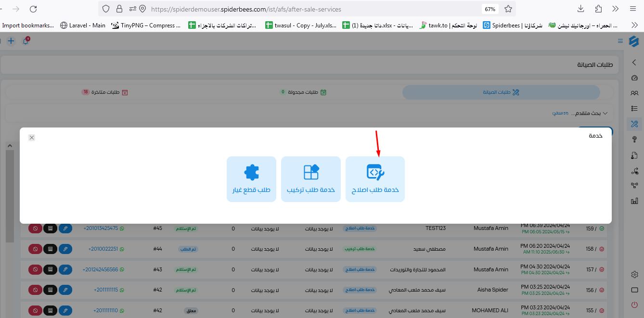Bookmark this page with the star icon
The width and height of the screenshot is (644, 318).
click(508, 9)
